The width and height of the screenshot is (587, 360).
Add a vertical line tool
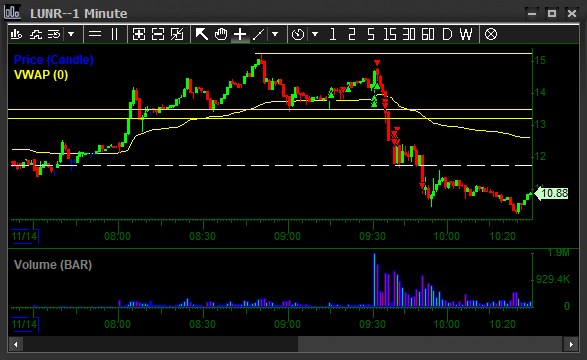point(115,34)
